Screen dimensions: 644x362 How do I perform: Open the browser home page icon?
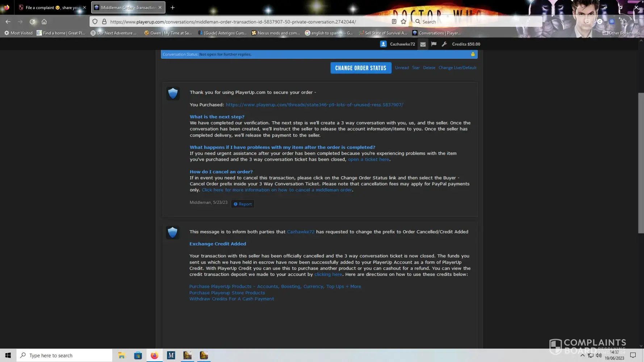44,22
